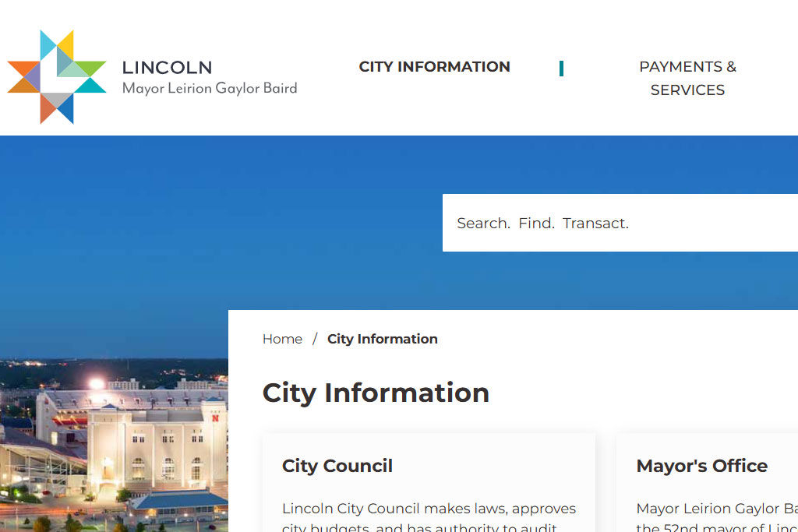The image size is (798, 532).
Task: Navigate to Home via the breadcrumb
Action: (x=282, y=339)
